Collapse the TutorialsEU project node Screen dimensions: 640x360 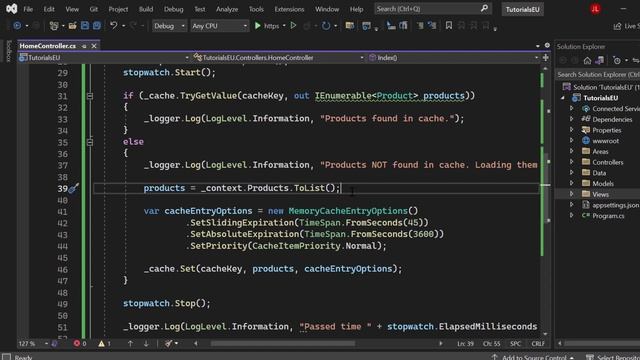click(563, 98)
